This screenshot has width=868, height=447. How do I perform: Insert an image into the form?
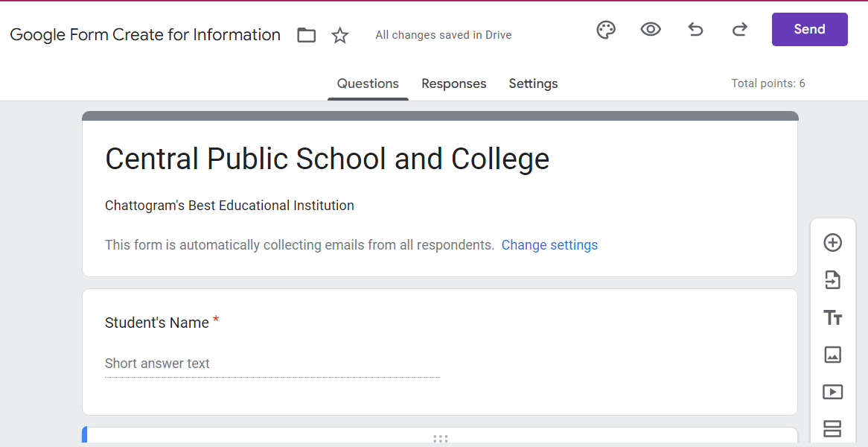click(x=832, y=355)
